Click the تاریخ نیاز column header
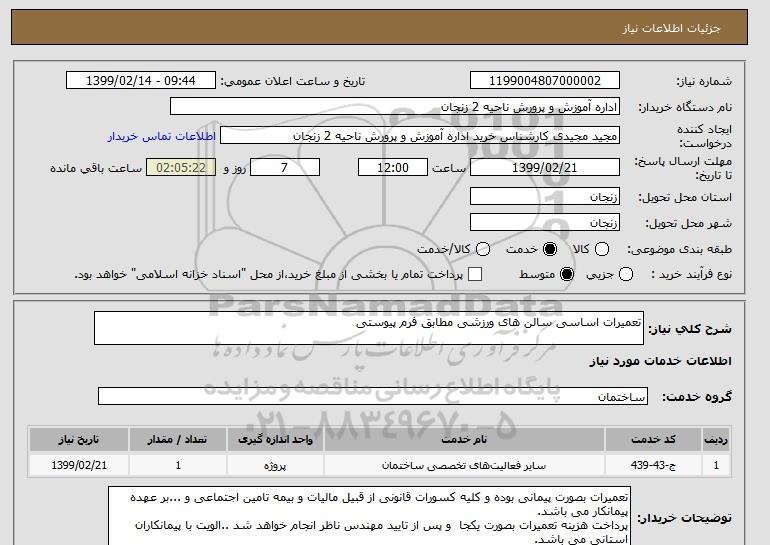Screen dimensions: 770x545 [79, 439]
